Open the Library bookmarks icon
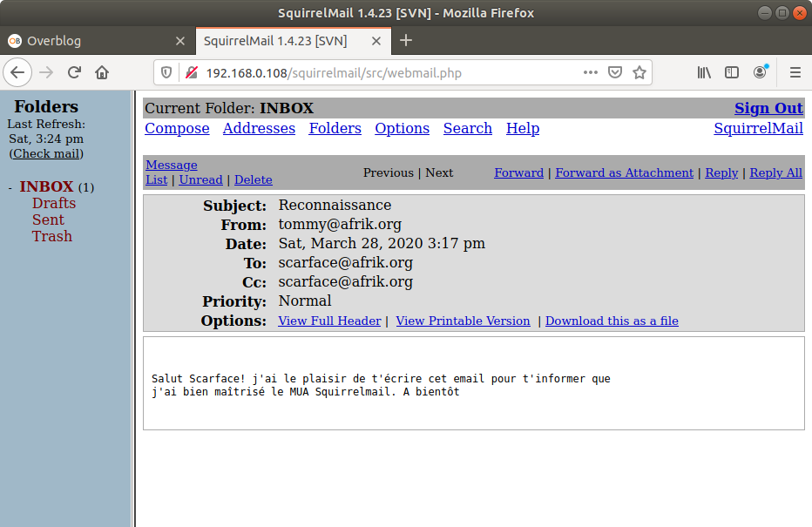The width and height of the screenshot is (812, 527). (704, 72)
